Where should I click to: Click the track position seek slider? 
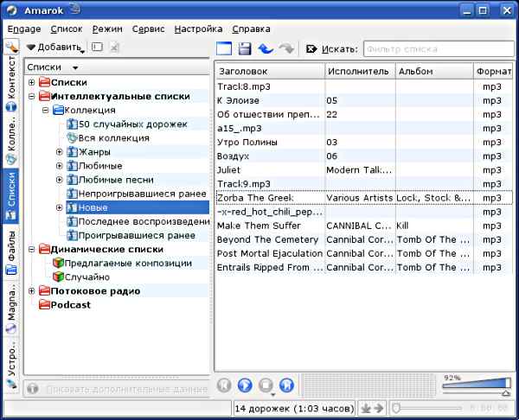point(429,409)
